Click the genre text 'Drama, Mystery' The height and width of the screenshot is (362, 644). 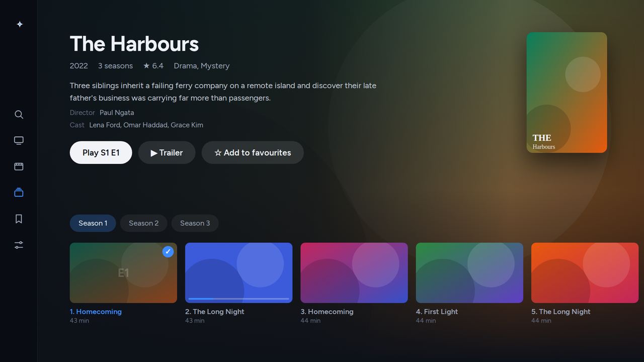pyautogui.click(x=202, y=66)
